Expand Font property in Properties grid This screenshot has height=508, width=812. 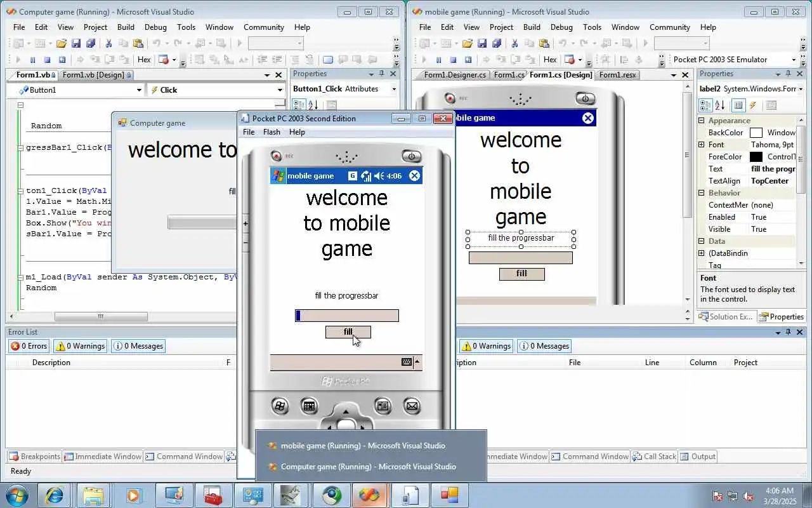click(x=702, y=145)
